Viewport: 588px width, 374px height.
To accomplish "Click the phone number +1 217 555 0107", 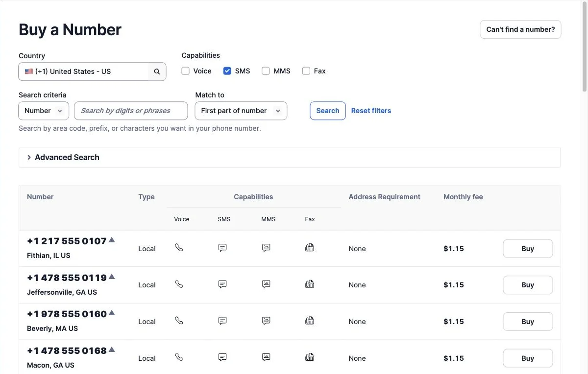I will (x=67, y=241).
